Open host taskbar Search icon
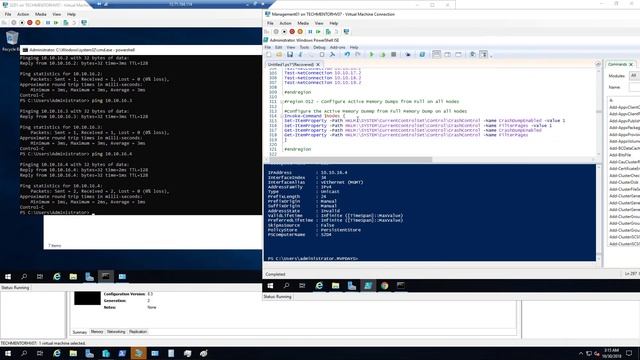Screen dimensions: 640x360 point(24,353)
